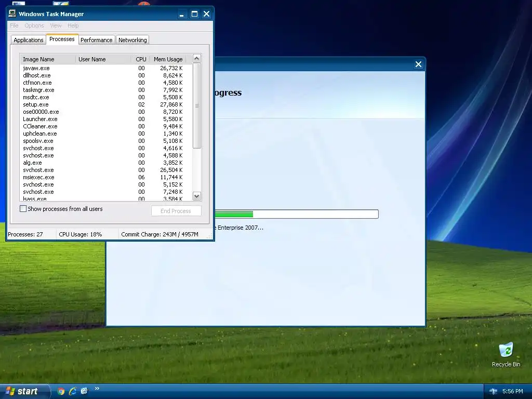Image resolution: width=532 pixels, height=399 pixels.
Task: Enable Show processes from all users
Action: (x=23, y=209)
